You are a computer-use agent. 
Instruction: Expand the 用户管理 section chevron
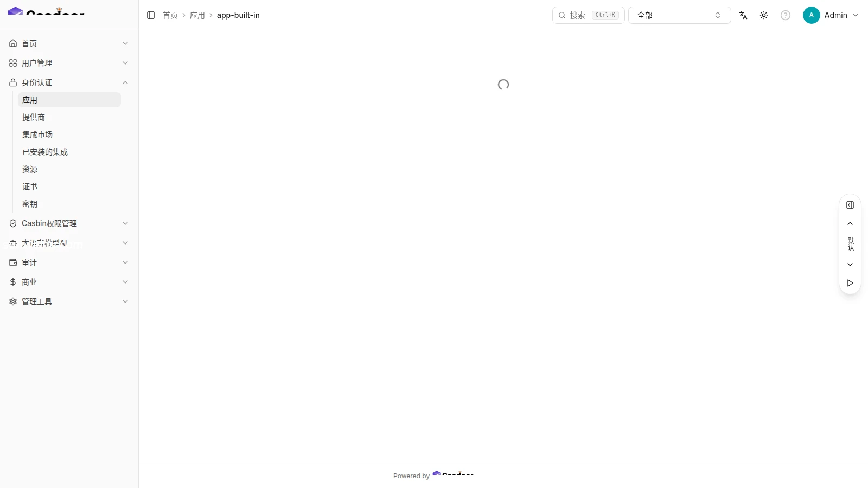(125, 63)
